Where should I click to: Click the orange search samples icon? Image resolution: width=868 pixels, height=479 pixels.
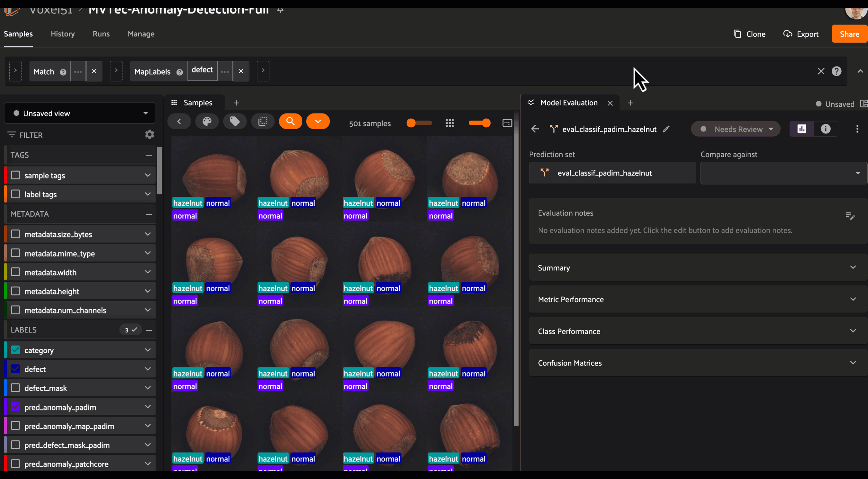290,122
